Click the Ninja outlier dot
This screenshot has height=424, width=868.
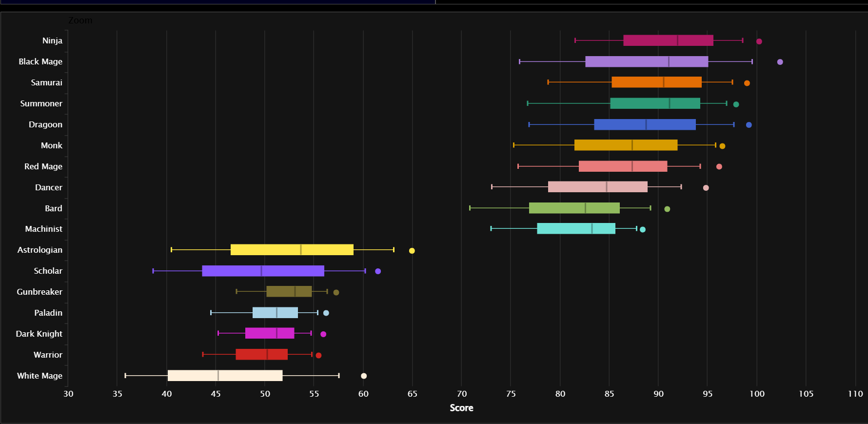pyautogui.click(x=759, y=41)
